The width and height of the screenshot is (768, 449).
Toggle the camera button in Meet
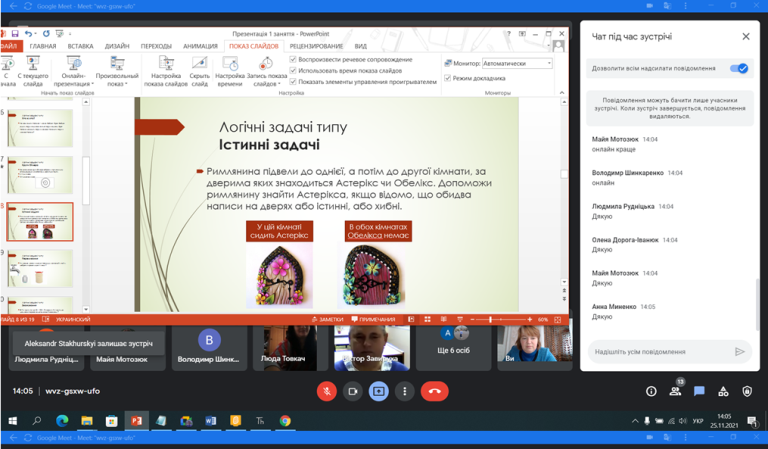(x=353, y=391)
